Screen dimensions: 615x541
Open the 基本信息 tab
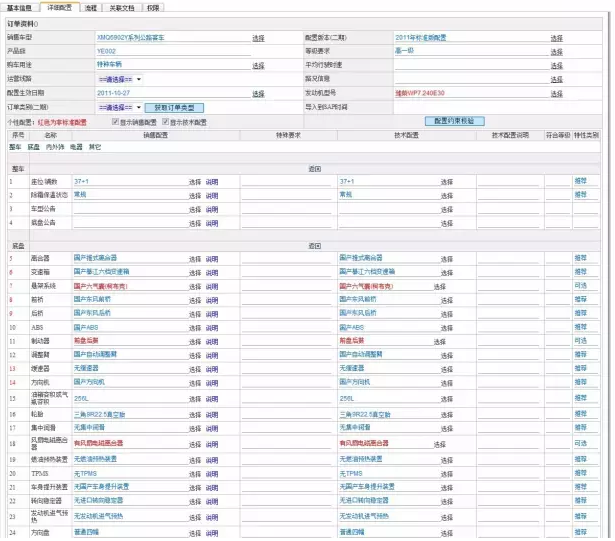pos(19,7)
